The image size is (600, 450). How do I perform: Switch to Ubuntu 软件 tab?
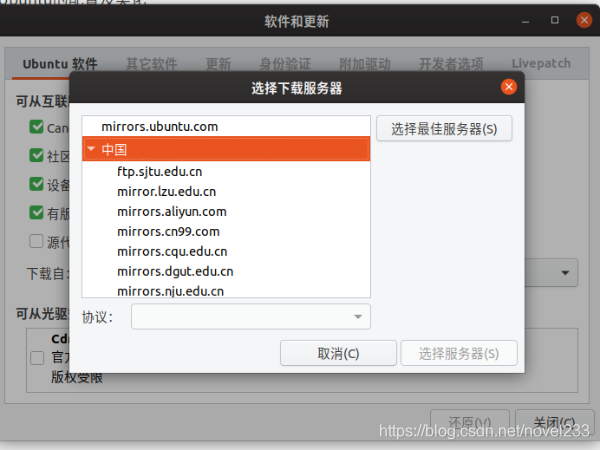(x=60, y=64)
